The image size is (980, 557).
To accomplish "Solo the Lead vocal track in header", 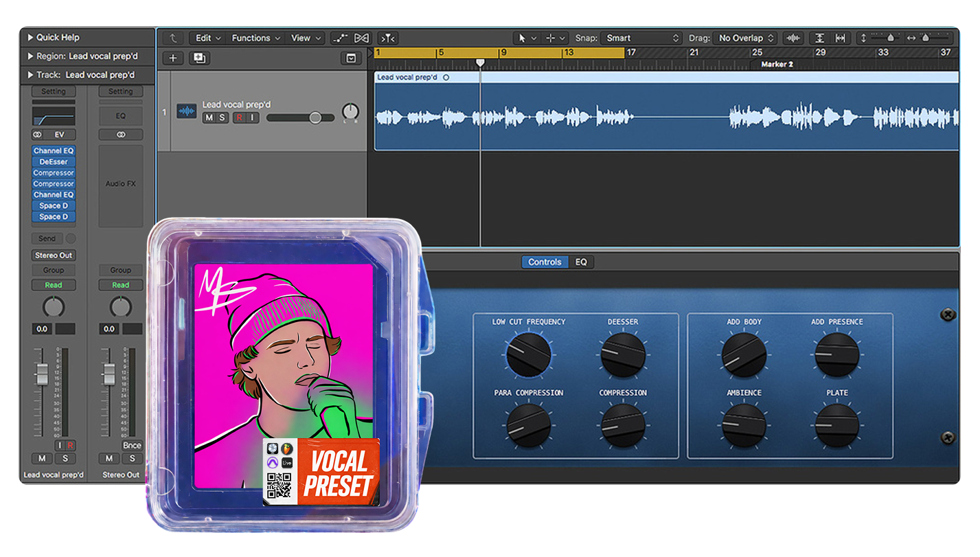I will (x=222, y=118).
